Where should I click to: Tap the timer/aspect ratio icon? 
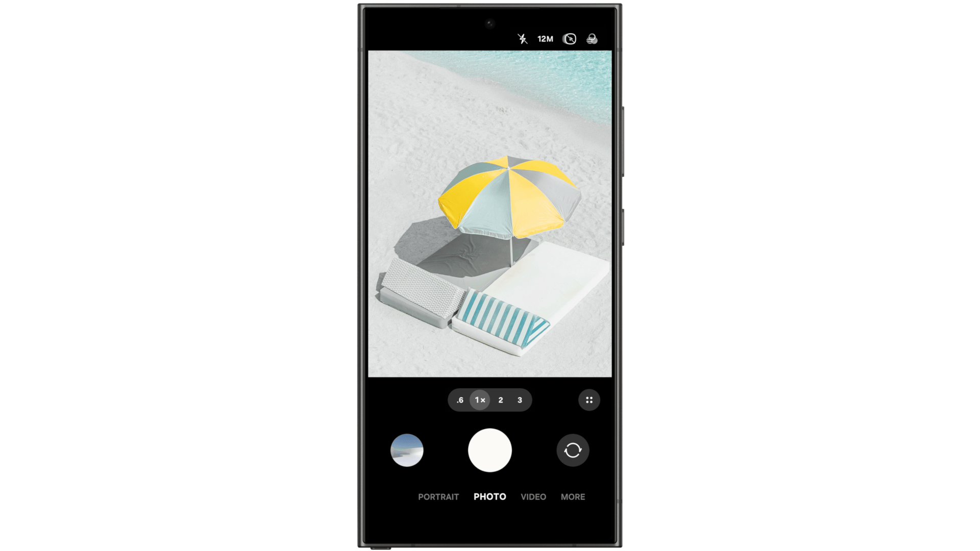(569, 38)
